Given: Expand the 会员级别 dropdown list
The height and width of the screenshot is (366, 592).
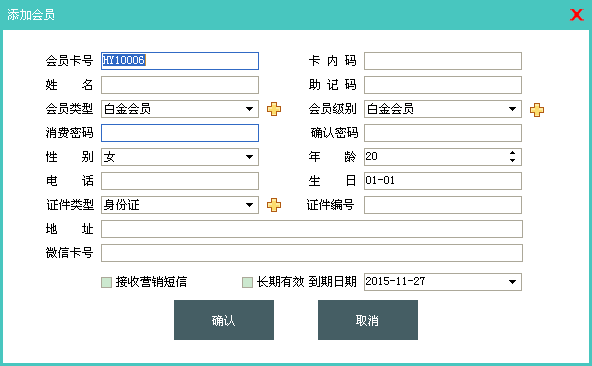Looking at the screenshot, I should [512, 109].
